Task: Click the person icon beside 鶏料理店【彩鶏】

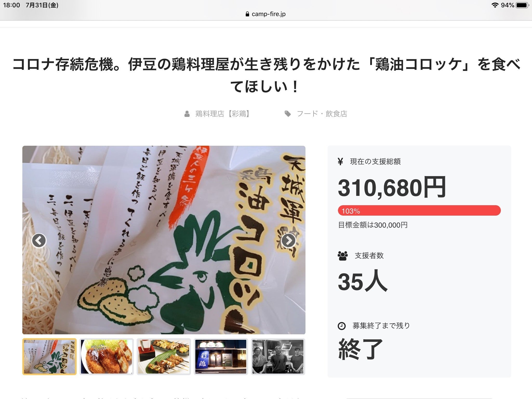Action: (x=187, y=114)
